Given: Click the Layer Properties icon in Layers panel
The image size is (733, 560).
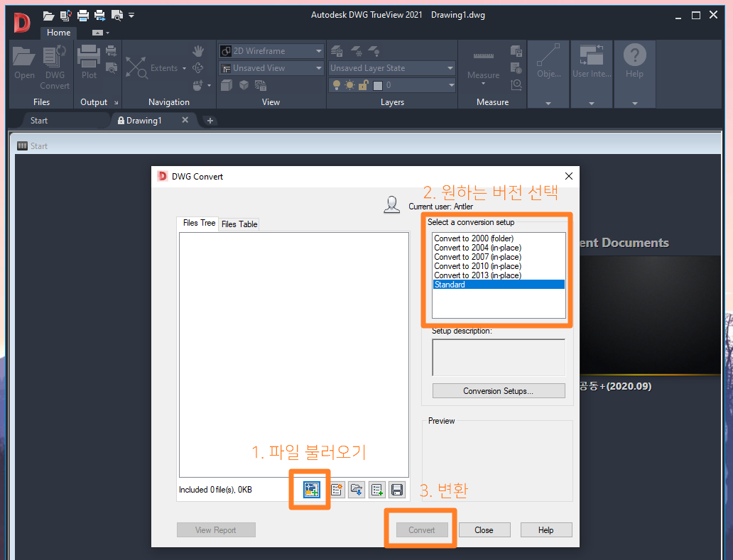Looking at the screenshot, I should 337,51.
